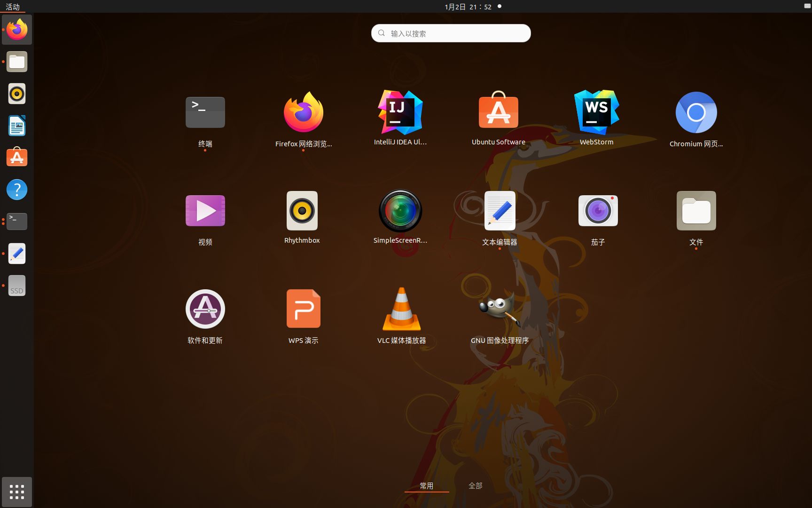Open the system status menu
Image resolution: width=812 pixels, height=508 pixels.
click(807, 6)
